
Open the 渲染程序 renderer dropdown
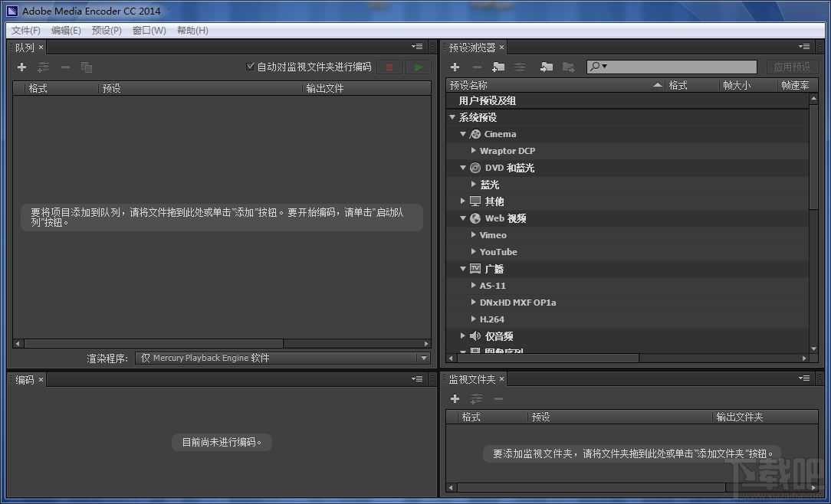(422, 358)
